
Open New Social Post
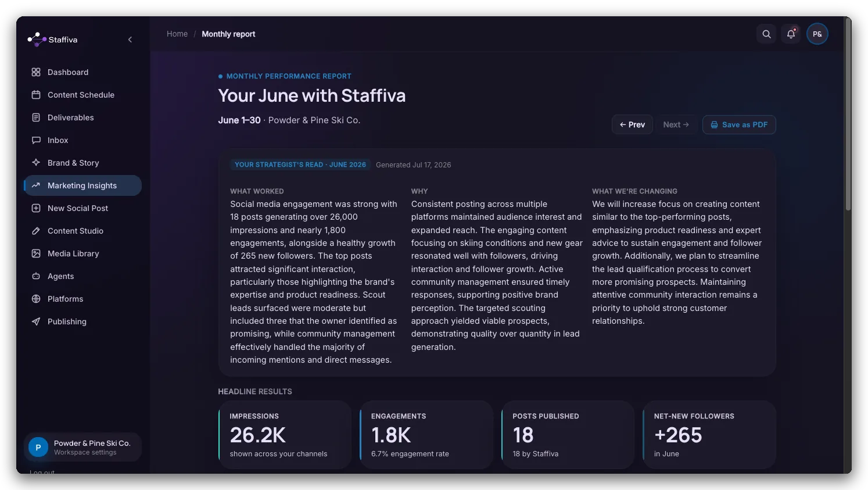point(83,208)
